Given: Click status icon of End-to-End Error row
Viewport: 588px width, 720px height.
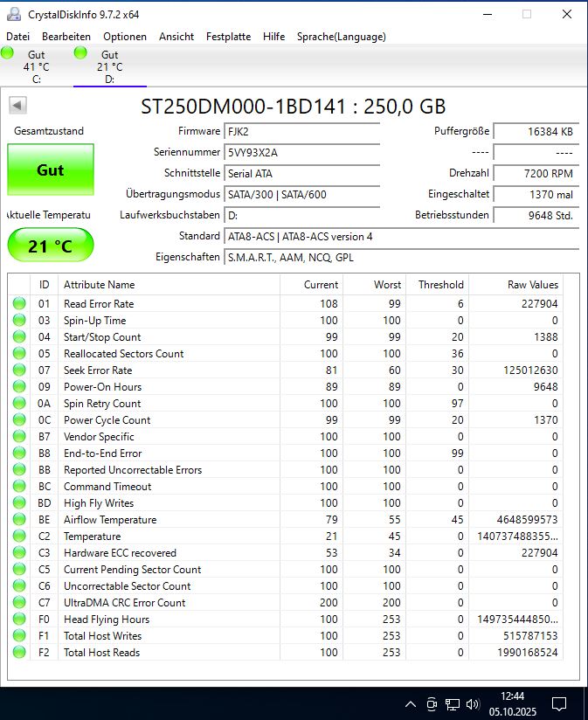Looking at the screenshot, I should 19,453.
